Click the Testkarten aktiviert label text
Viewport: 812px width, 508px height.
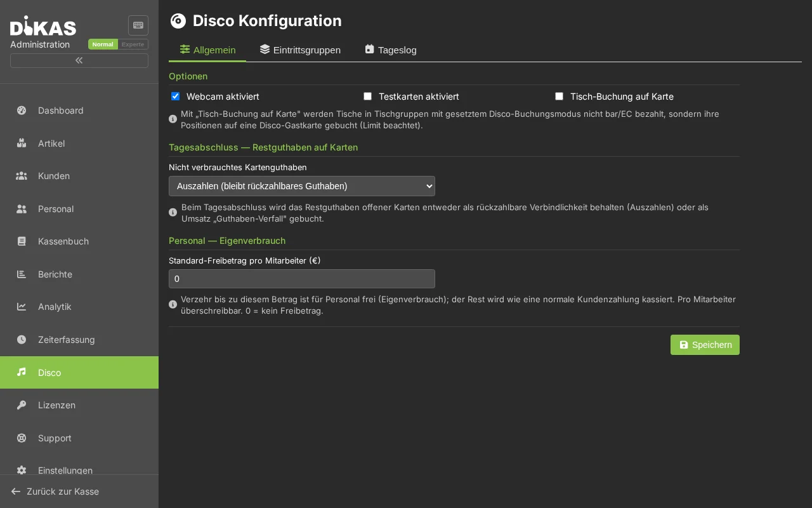[419, 97]
